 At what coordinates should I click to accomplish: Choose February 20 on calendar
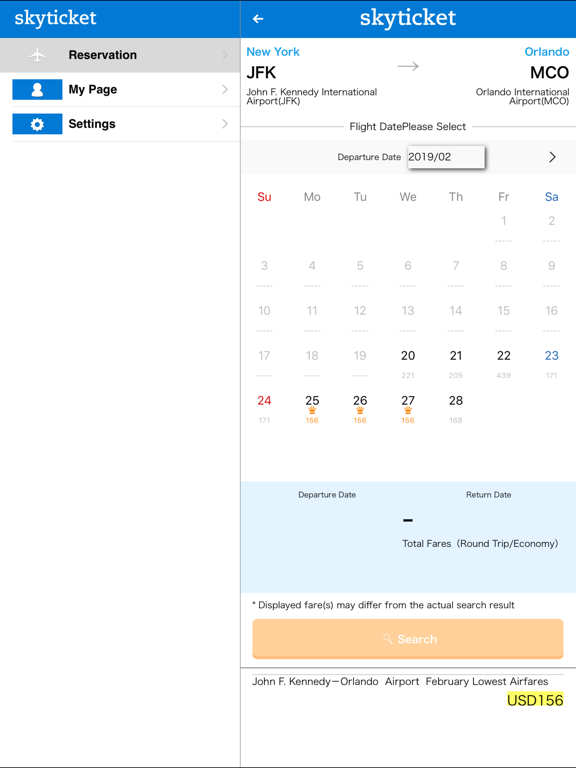[x=408, y=363]
